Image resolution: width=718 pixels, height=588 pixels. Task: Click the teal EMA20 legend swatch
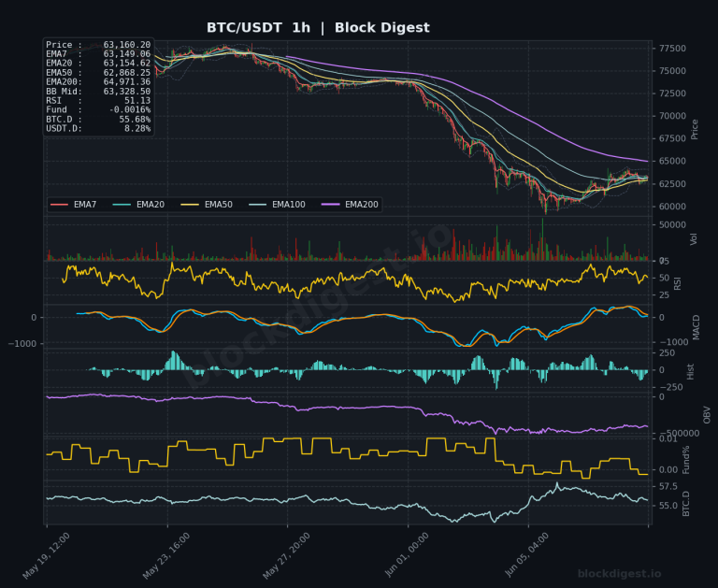click(x=122, y=204)
